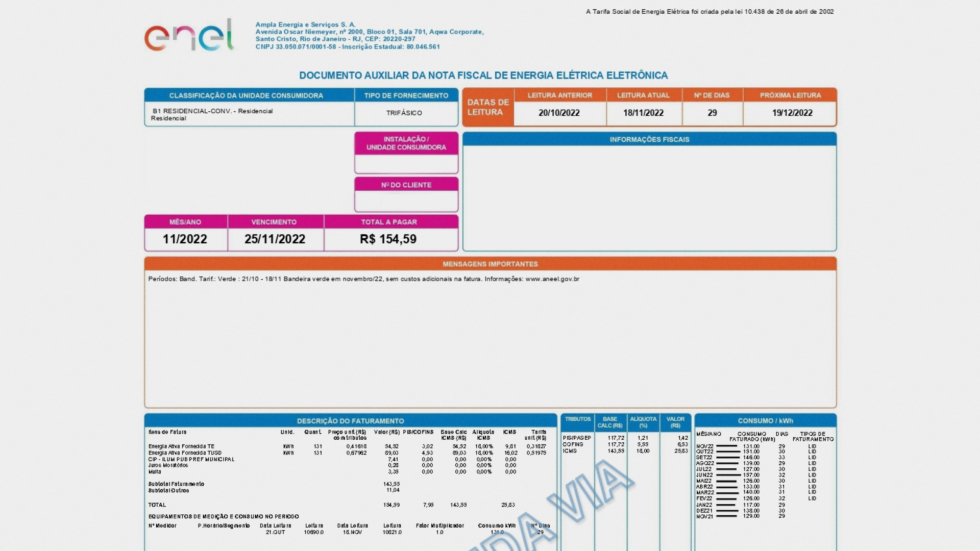Click the Mensagens Importantes header bar

[x=490, y=264]
